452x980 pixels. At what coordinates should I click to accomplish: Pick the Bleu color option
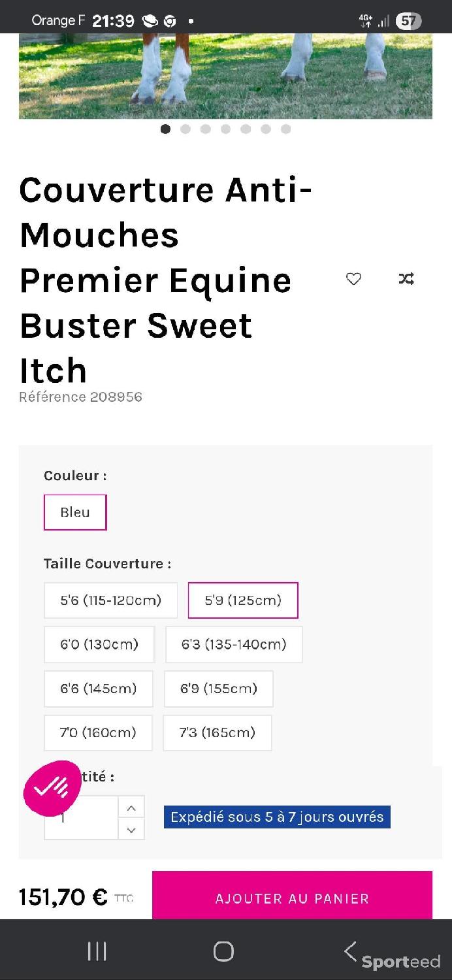(75, 512)
